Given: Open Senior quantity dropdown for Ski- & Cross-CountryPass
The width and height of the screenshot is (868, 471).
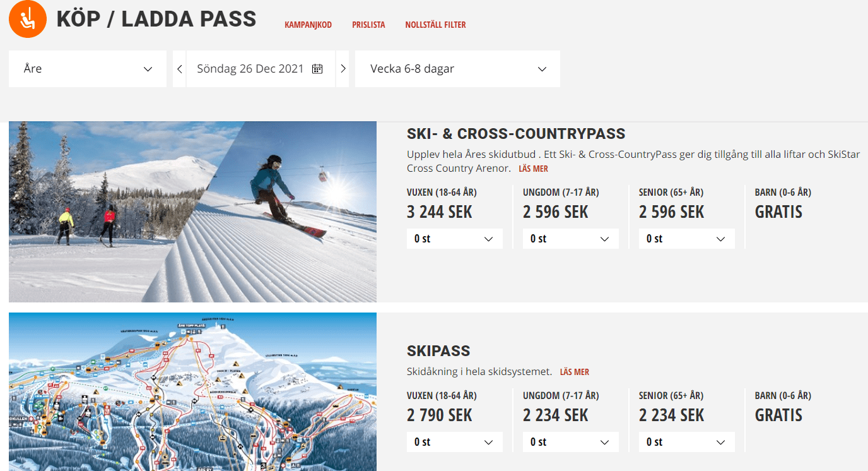Looking at the screenshot, I should click(686, 239).
